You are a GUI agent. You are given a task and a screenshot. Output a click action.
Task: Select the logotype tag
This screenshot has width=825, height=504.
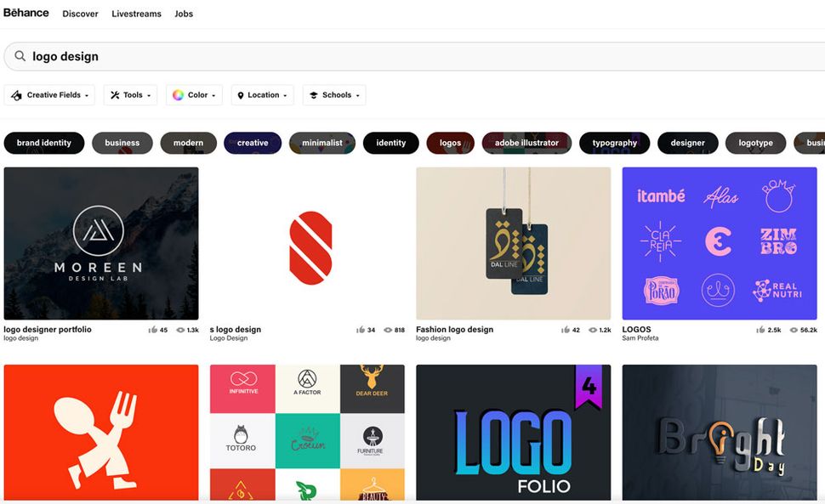[x=755, y=143]
